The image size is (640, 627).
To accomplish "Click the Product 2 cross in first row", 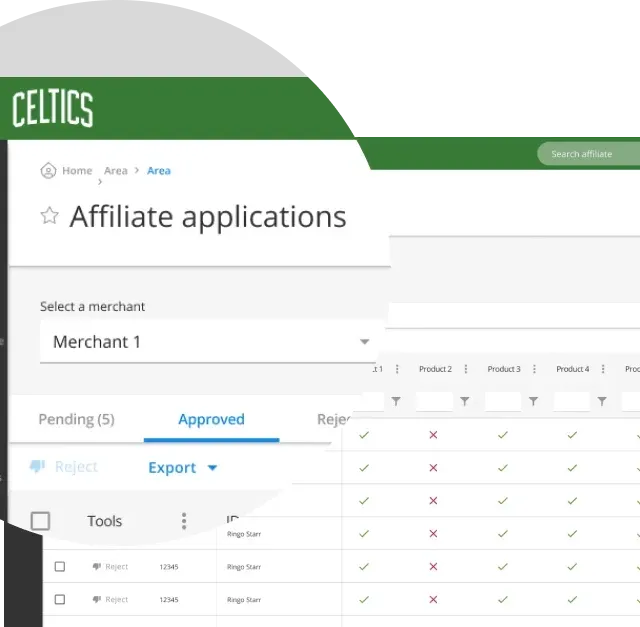I will [433, 435].
